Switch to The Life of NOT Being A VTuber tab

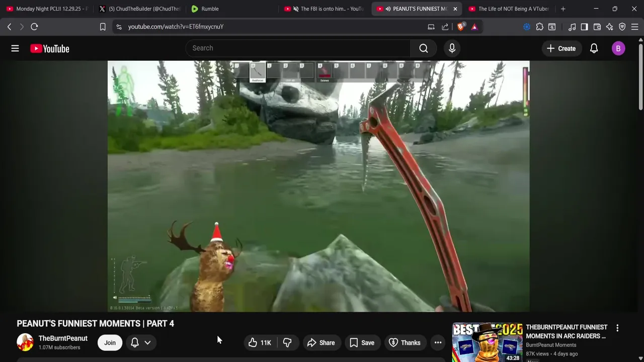coord(508,9)
